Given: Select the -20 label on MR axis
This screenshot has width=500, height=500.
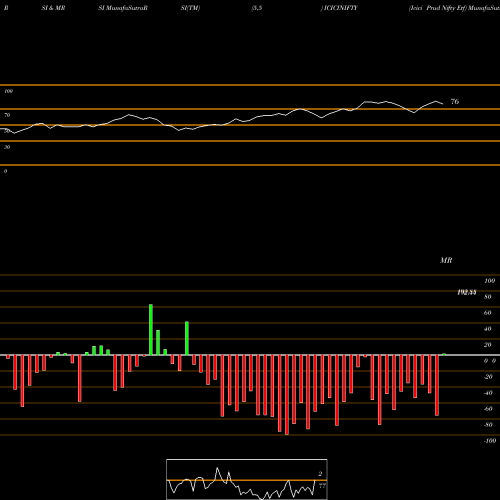Looking at the screenshot, I should click(x=488, y=377).
